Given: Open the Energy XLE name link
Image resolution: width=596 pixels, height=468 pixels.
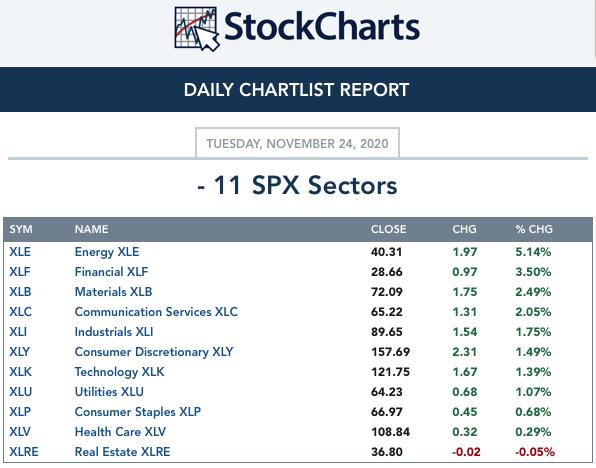Looking at the screenshot, I should (107, 252).
